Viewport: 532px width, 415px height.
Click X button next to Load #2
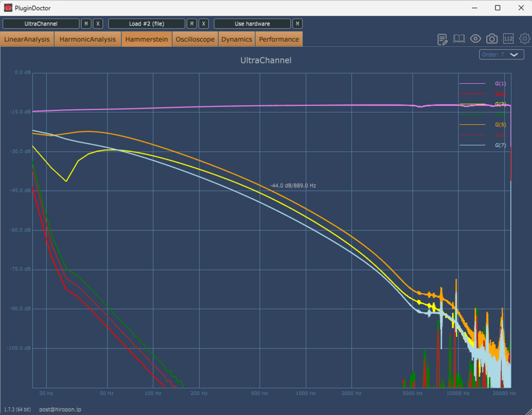pyautogui.click(x=204, y=24)
